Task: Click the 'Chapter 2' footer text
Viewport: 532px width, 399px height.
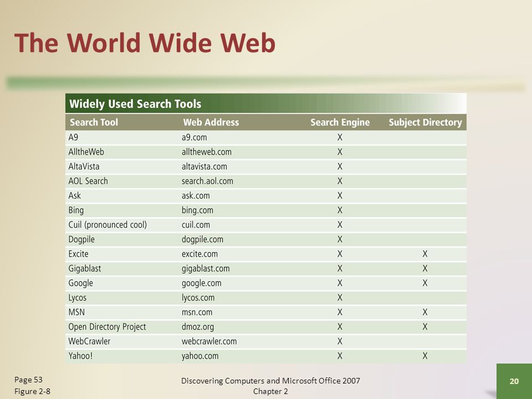Action: tap(270, 391)
